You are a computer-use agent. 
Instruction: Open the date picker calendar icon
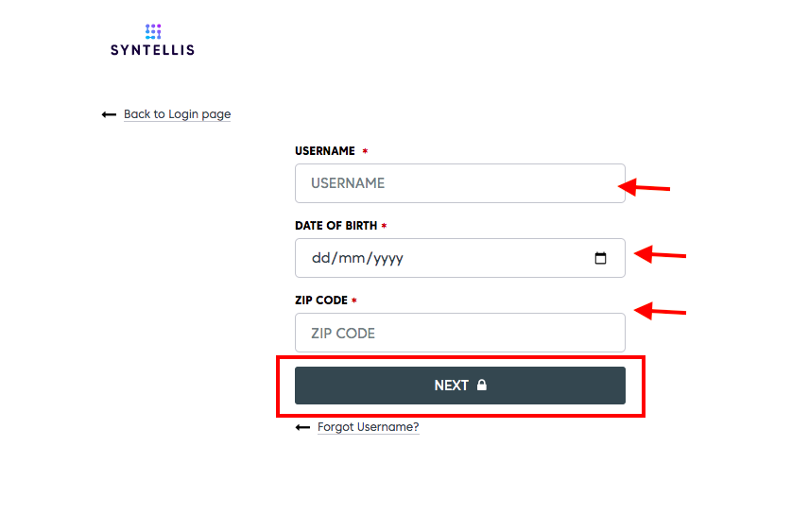[x=600, y=258]
